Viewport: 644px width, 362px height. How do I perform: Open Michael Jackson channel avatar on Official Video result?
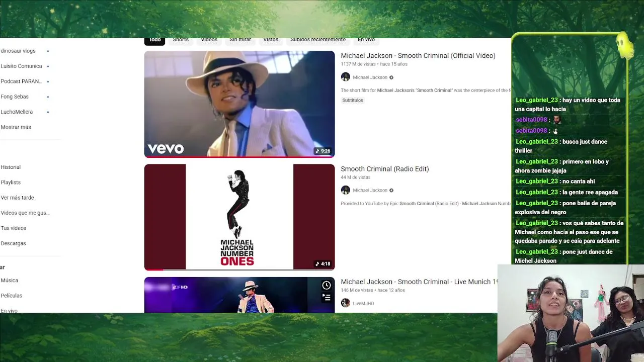point(345,77)
